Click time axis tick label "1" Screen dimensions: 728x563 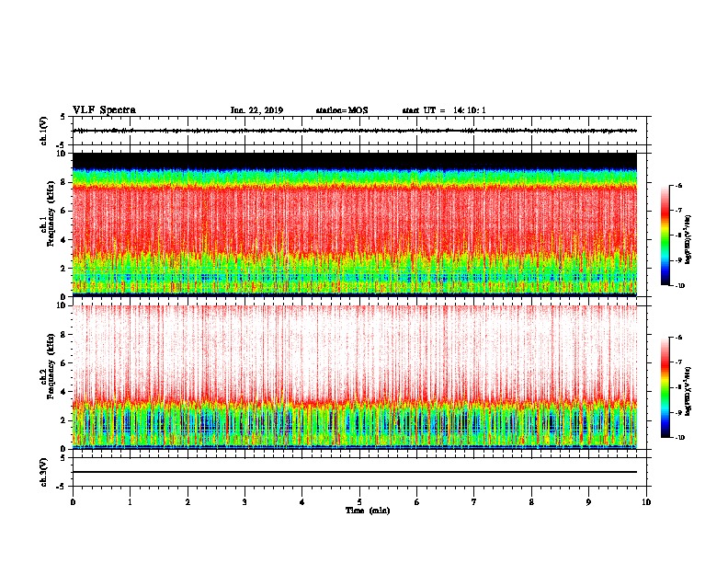[130, 502]
